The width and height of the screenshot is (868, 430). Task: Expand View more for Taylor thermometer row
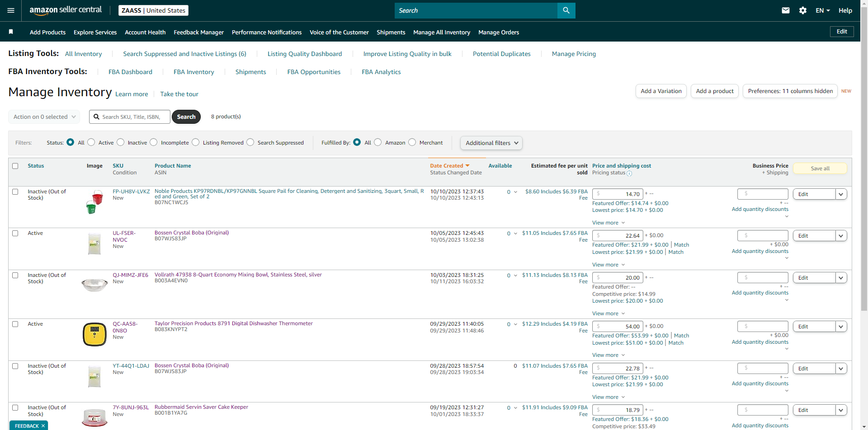(x=609, y=355)
